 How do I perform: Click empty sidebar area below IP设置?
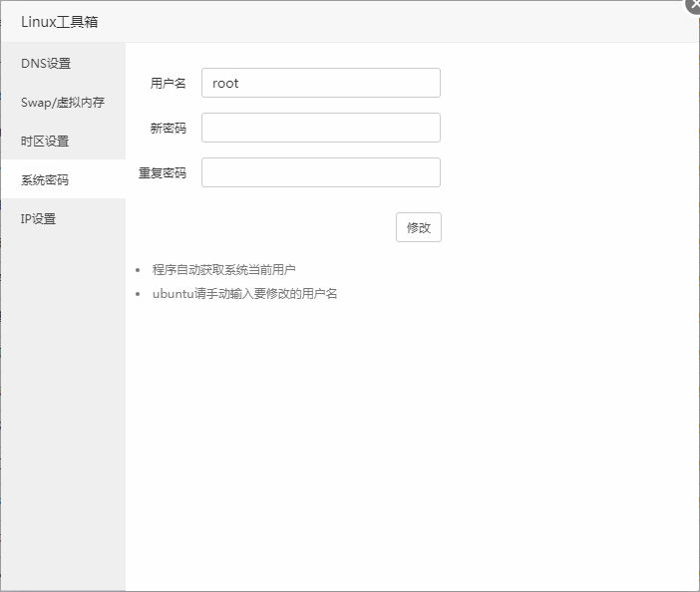click(62, 399)
